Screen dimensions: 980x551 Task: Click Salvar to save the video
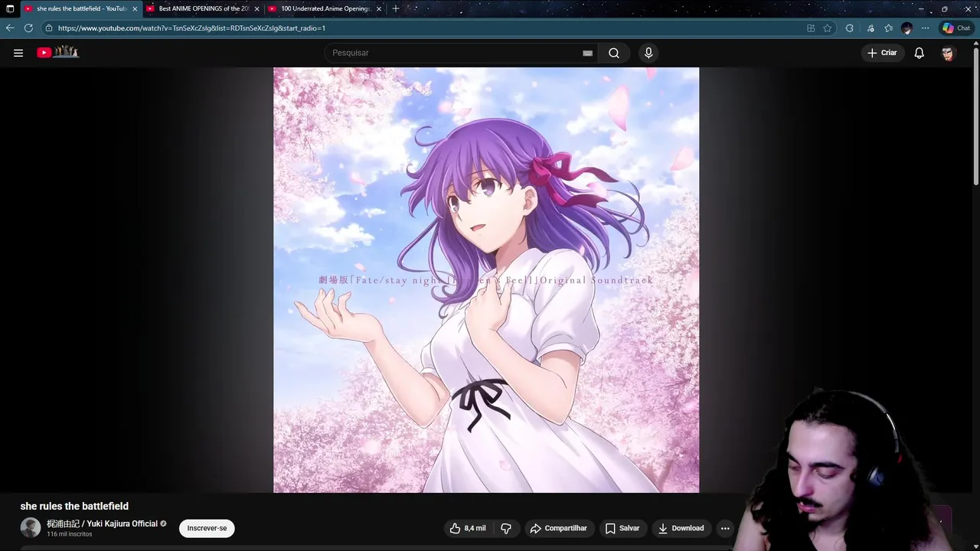(x=622, y=528)
